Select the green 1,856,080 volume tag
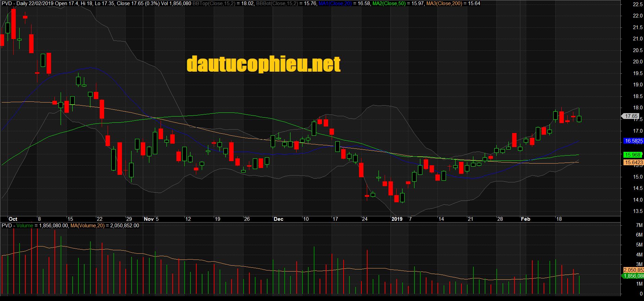The height and width of the screenshot is (301, 644). coord(633,276)
